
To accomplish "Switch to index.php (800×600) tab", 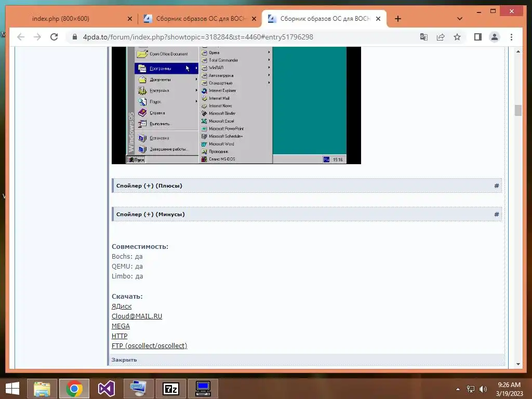I will pos(61,19).
